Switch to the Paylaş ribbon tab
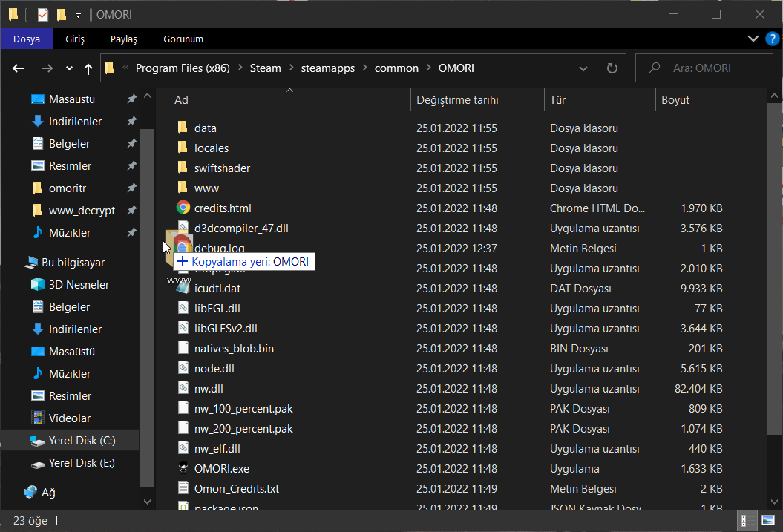The width and height of the screenshot is (783, 532). pyautogui.click(x=123, y=39)
